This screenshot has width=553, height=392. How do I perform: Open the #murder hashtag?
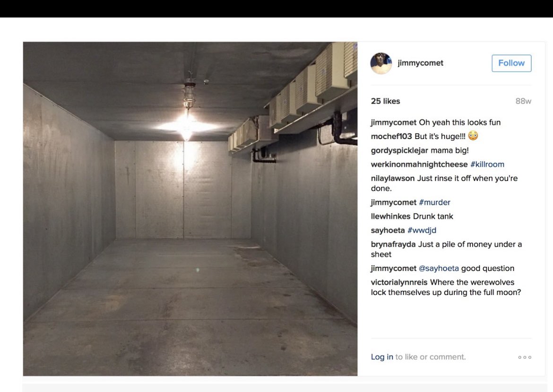click(x=434, y=202)
